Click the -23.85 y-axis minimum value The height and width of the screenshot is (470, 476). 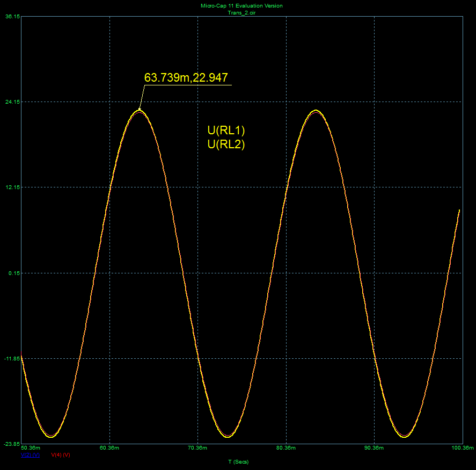[12, 444]
